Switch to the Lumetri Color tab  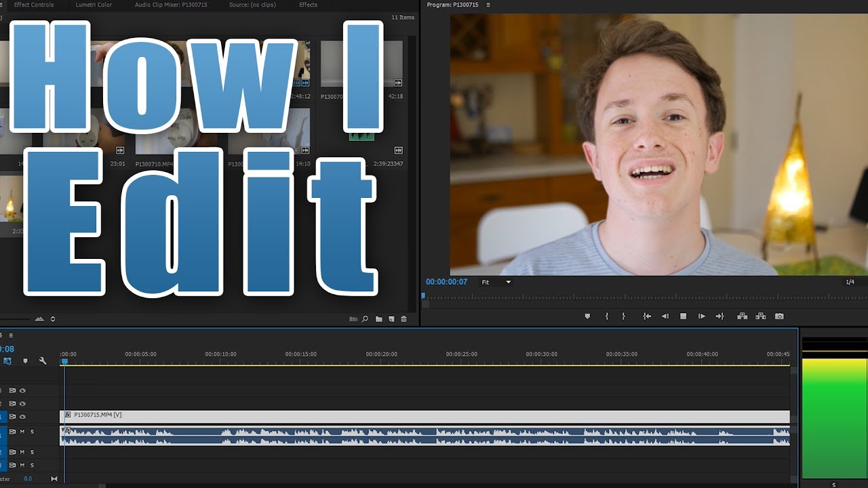click(x=94, y=5)
